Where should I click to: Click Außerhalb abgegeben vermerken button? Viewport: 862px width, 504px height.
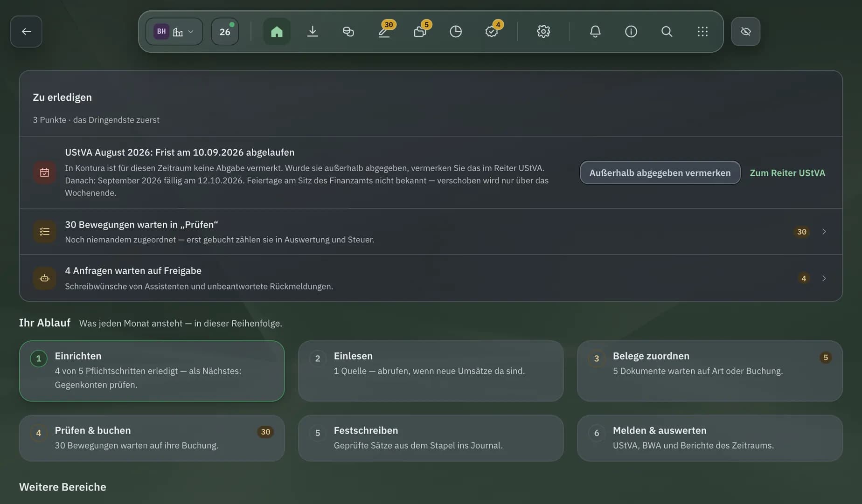coord(660,173)
